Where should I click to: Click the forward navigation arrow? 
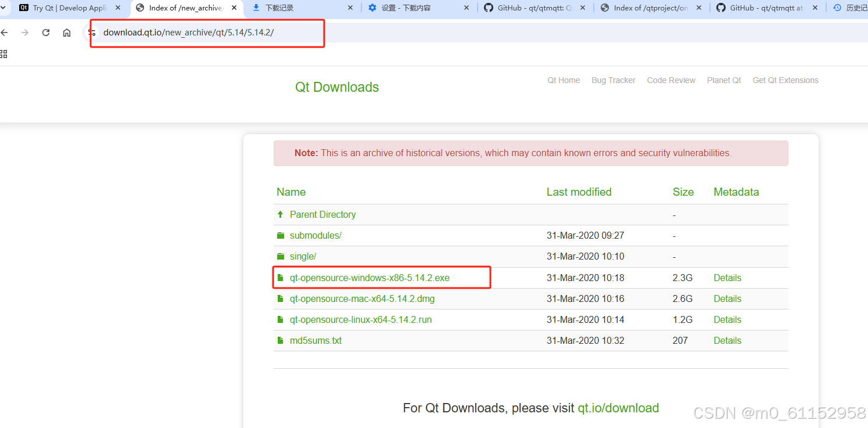(24, 33)
